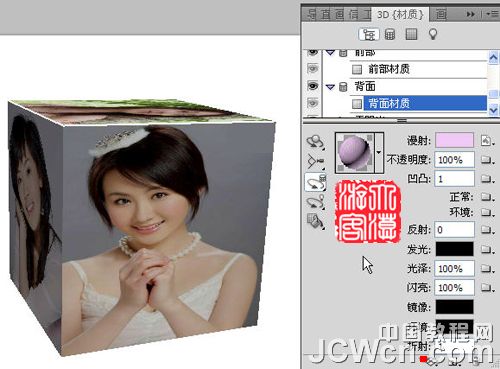Open normal (正常) texture folder icon
Viewport: 500px width, 369px height.
(487, 197)
